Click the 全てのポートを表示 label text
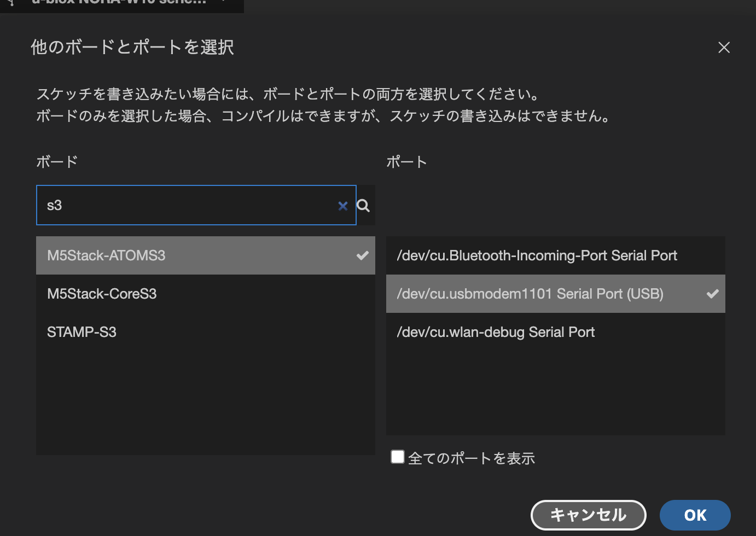The width and height of the screenshot is (756, 536). pyautogui.click(x=472, y=458)
